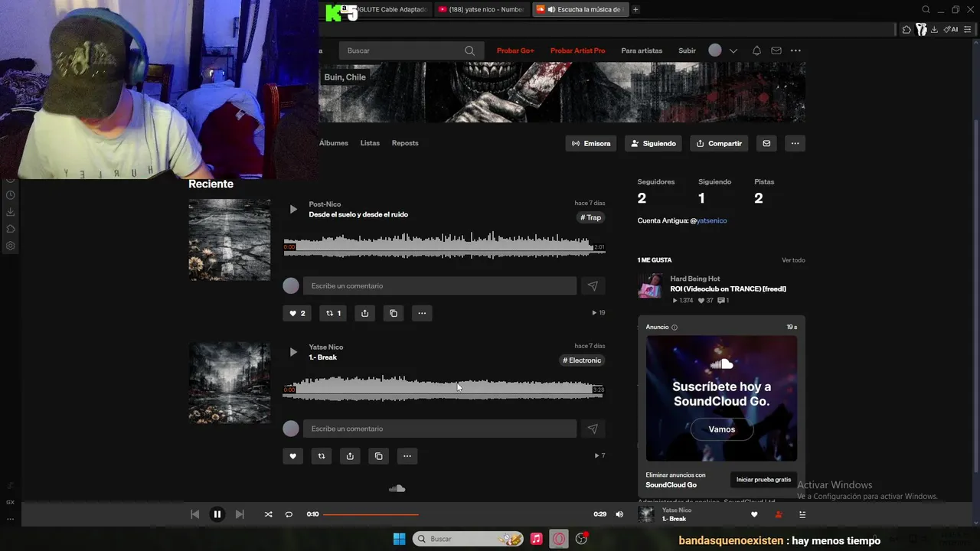Open Probar Artist Pro link
The width and height of the screenshot is (980, 551).
[x=578, y=51]
